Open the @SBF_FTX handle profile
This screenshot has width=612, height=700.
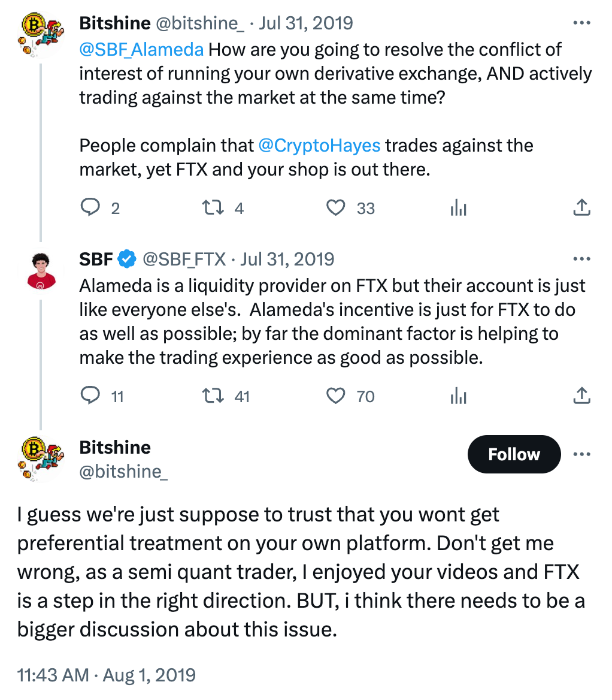(x=184, y=259)
